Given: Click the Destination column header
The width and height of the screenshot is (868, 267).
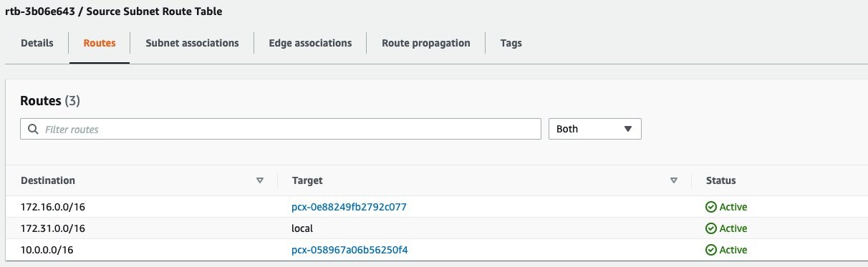Looking at the screenshot, I should tap(48, 180).
